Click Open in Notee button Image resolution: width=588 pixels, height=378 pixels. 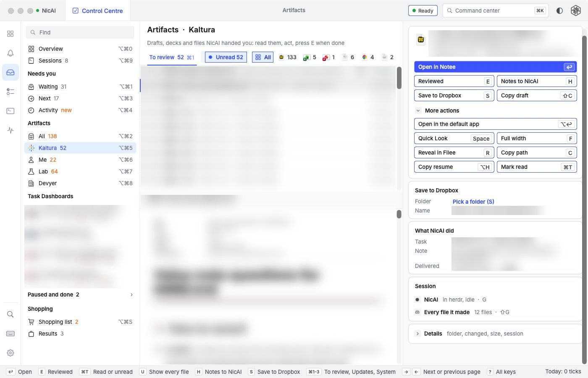pos(495,67)
